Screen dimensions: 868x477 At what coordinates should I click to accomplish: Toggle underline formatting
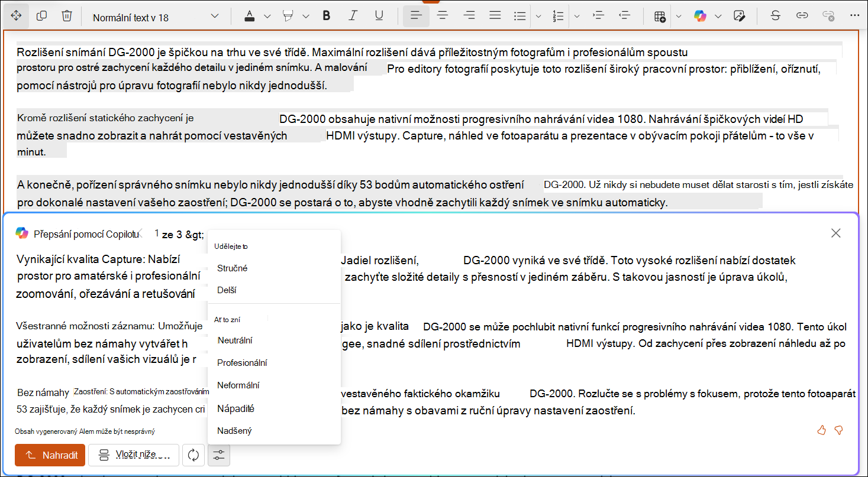(379, 17)
